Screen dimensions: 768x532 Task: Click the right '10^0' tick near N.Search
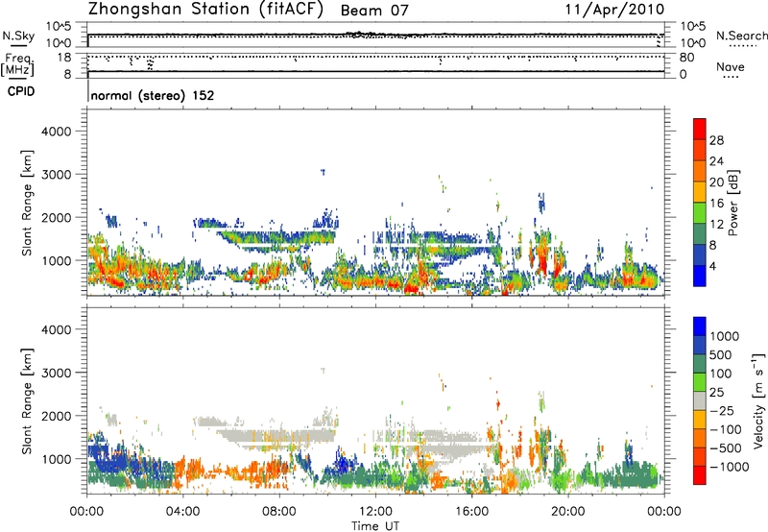pyautogui.click(x=692, y=43)
